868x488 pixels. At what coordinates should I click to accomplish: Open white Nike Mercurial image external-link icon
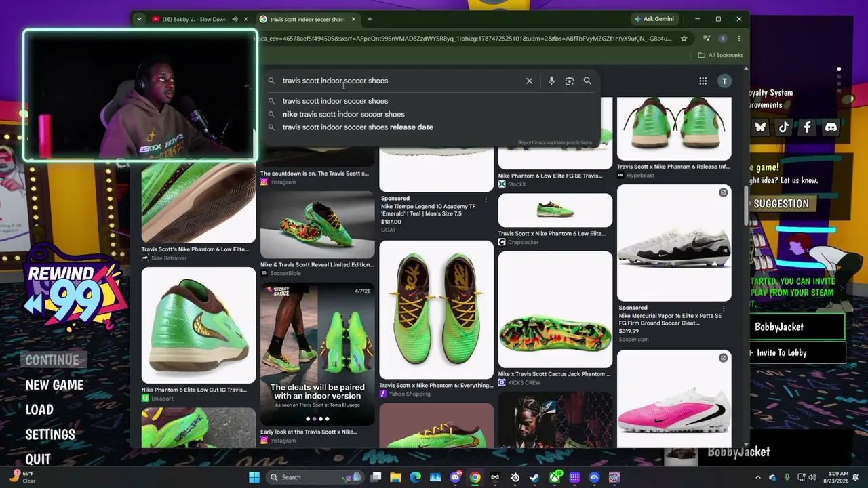click(723, 192)
